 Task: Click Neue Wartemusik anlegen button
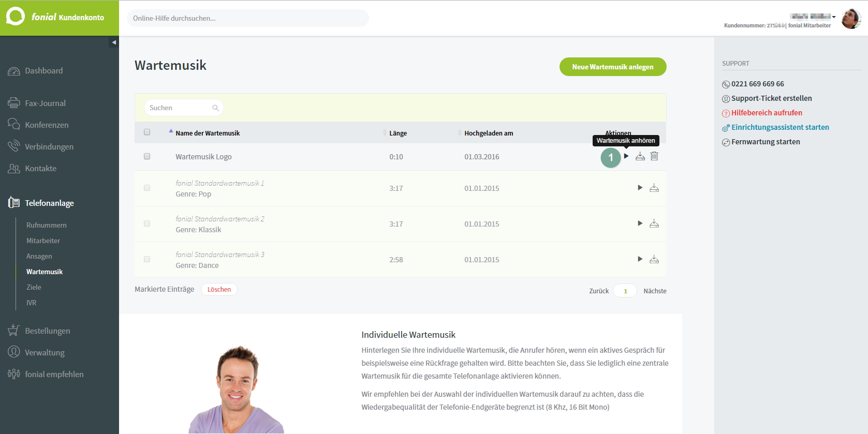(x=613, y=67)
